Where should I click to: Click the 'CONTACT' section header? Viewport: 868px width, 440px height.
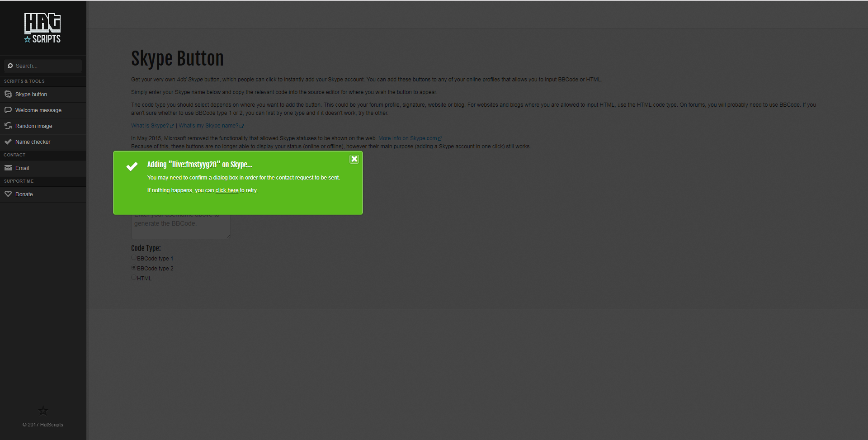pos(14,155)
